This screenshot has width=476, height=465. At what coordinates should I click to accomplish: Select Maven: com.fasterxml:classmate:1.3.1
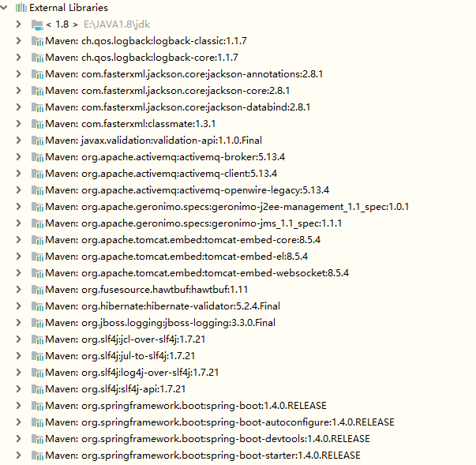[130, 124]
